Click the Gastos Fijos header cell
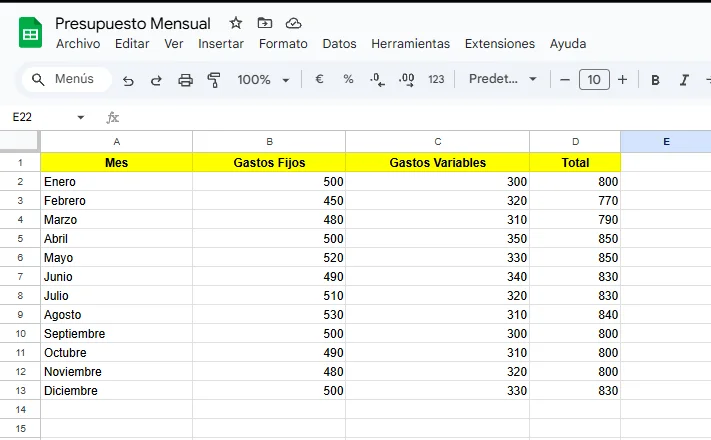The image size is (711, 440). point(269,162)
